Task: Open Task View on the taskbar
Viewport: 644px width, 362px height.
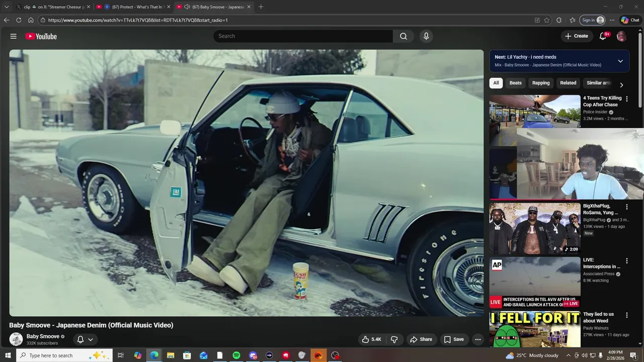Action: 121,355
